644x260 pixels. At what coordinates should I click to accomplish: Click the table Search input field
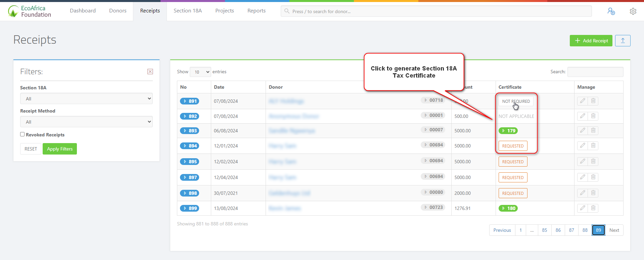(595, 72)
